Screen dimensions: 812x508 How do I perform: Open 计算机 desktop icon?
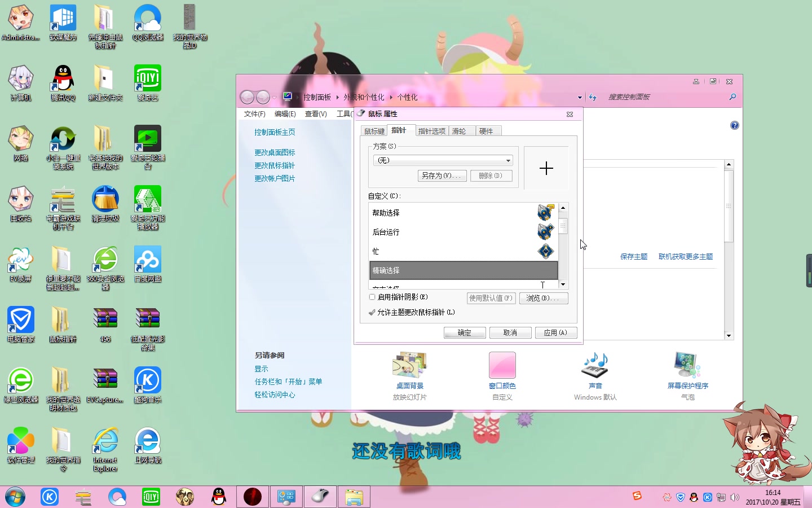tap(21, 83)
